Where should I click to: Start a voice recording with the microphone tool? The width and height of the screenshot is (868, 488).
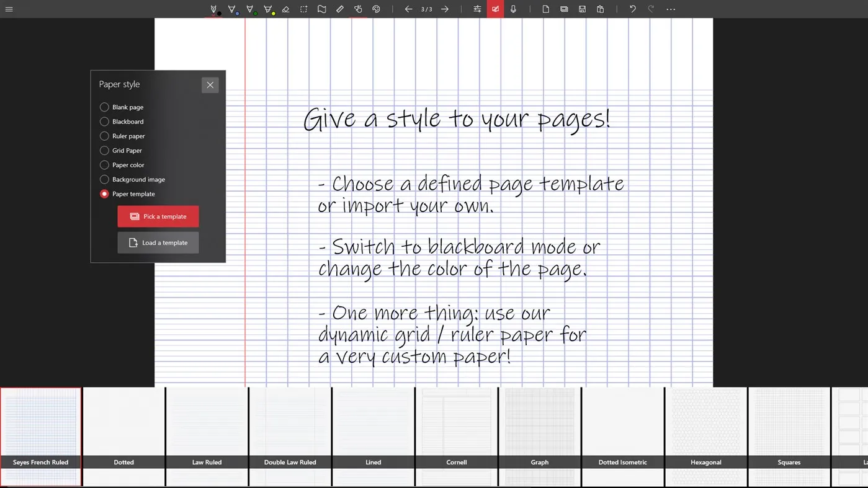(x=512, y=9)
